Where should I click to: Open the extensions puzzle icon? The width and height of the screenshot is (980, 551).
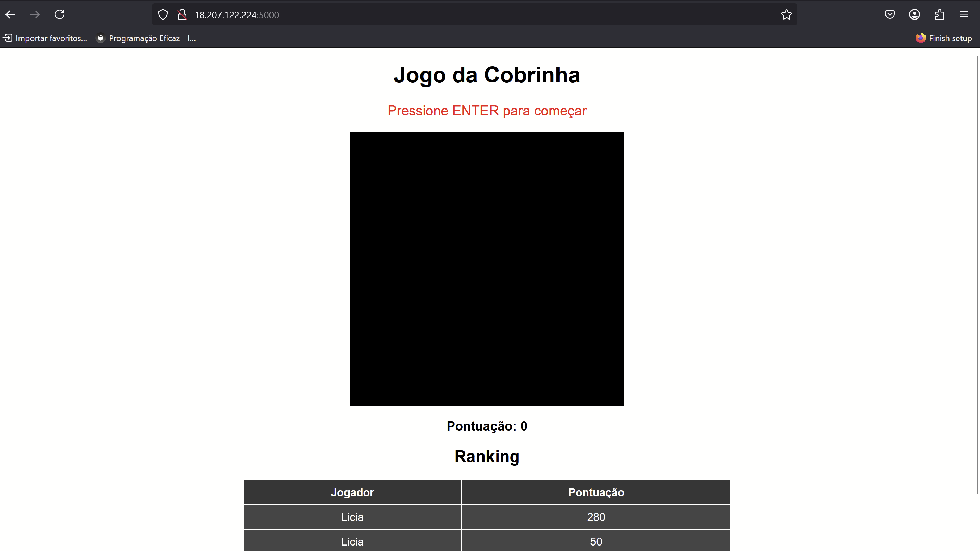[x=939, y=15]
